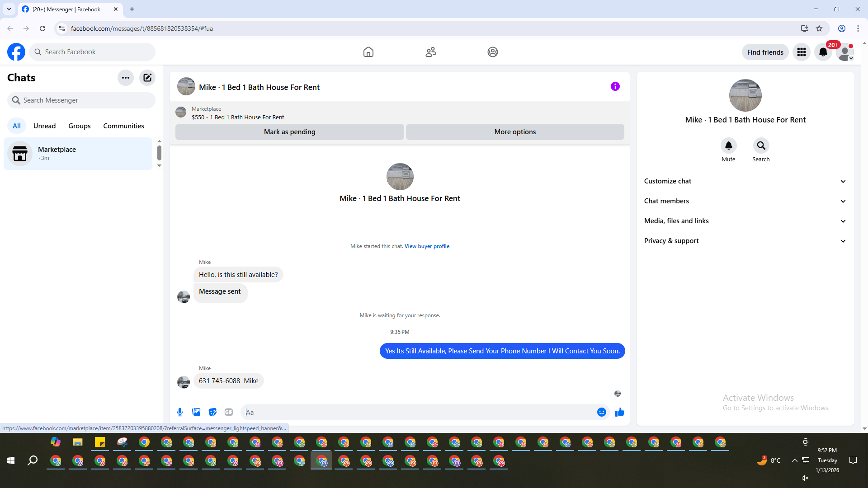This screenshot has width=868, height=488.
Task: Open the sticker picker icon
Action: click(212, 412)
